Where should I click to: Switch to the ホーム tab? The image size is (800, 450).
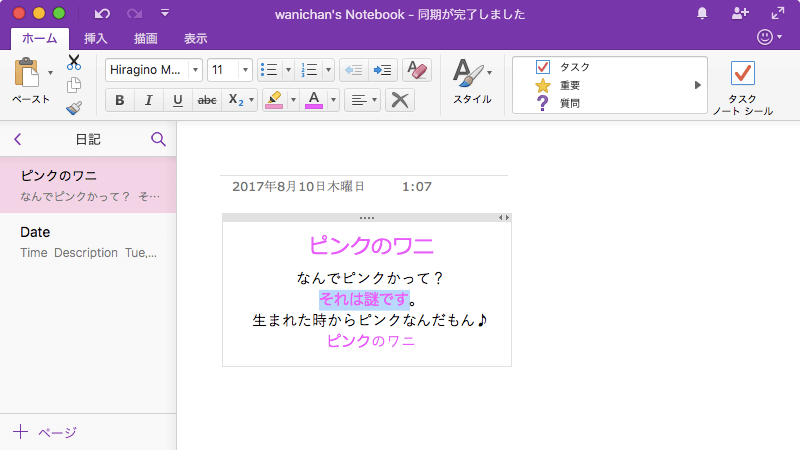tap(40, 38)
